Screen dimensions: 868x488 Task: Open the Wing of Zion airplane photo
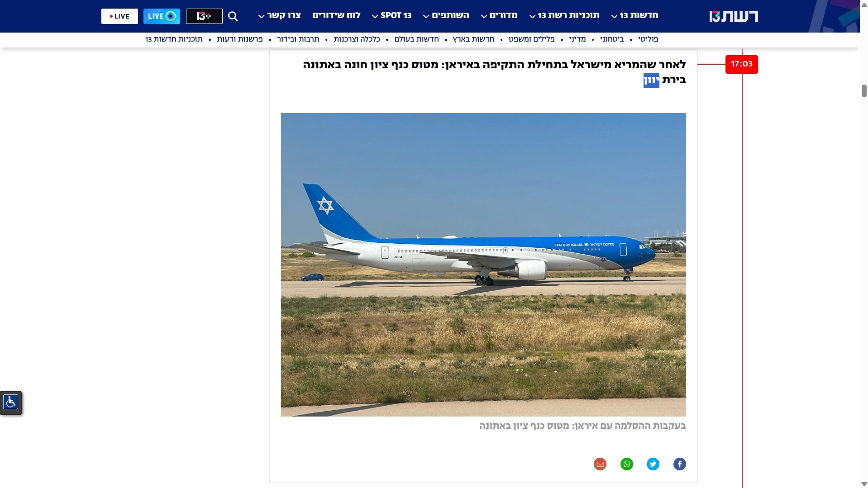[x=483, y=265]
